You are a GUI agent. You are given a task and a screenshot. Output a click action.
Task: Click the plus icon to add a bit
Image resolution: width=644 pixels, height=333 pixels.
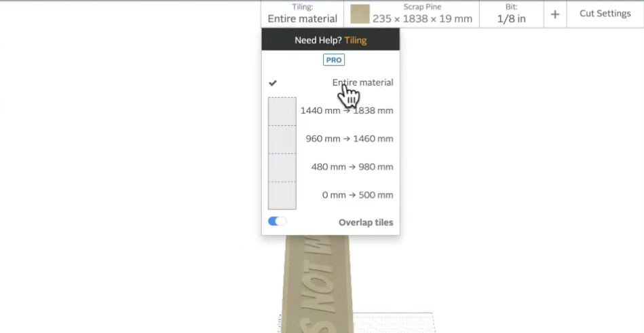pos(555,14)
